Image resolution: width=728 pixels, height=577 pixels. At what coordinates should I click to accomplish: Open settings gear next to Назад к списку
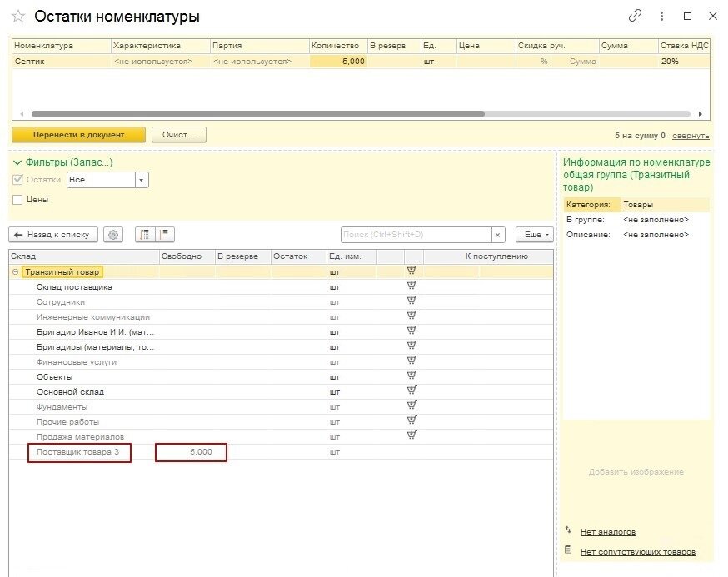(x=113, y=235)
